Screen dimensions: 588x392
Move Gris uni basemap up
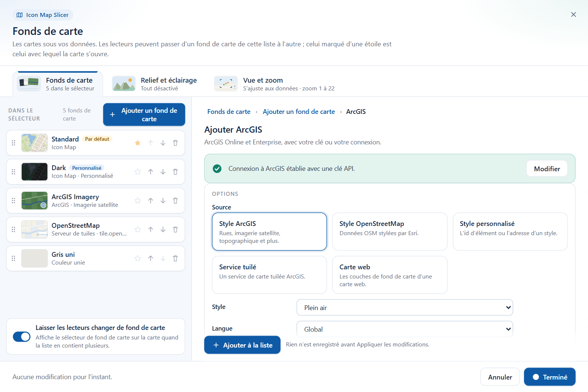[x=151, y=258]
